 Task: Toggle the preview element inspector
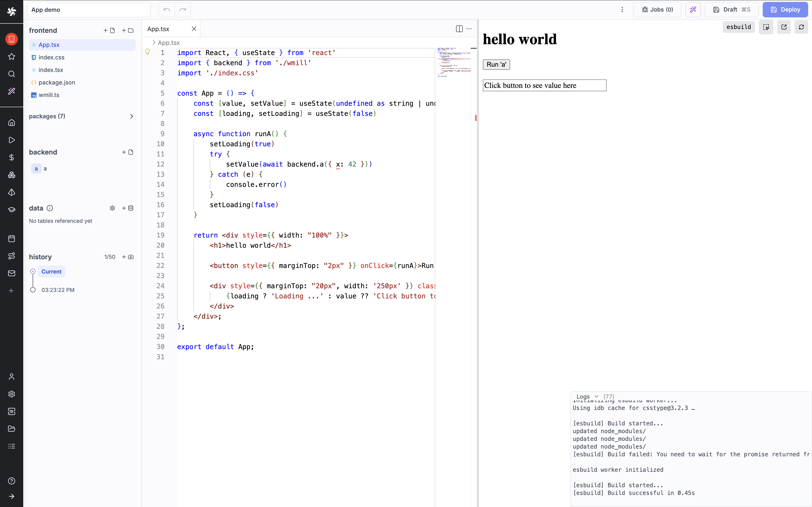(x=766, y=27)
